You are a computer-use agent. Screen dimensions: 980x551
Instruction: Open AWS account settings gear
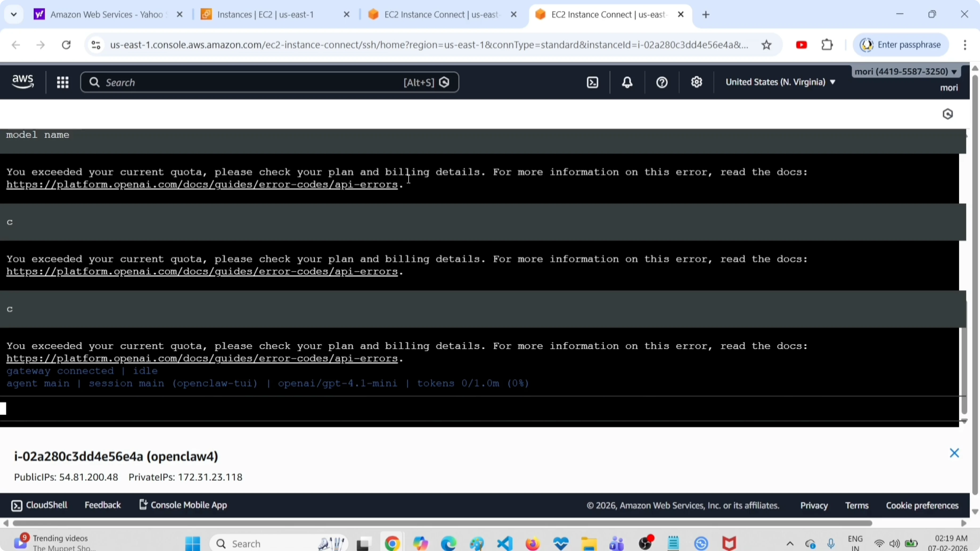(696, 82)
